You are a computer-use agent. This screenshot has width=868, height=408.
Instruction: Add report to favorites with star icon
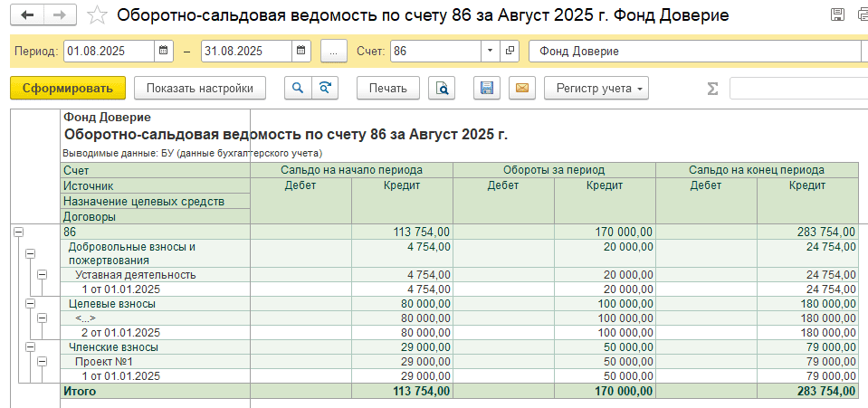pos(100,16)
